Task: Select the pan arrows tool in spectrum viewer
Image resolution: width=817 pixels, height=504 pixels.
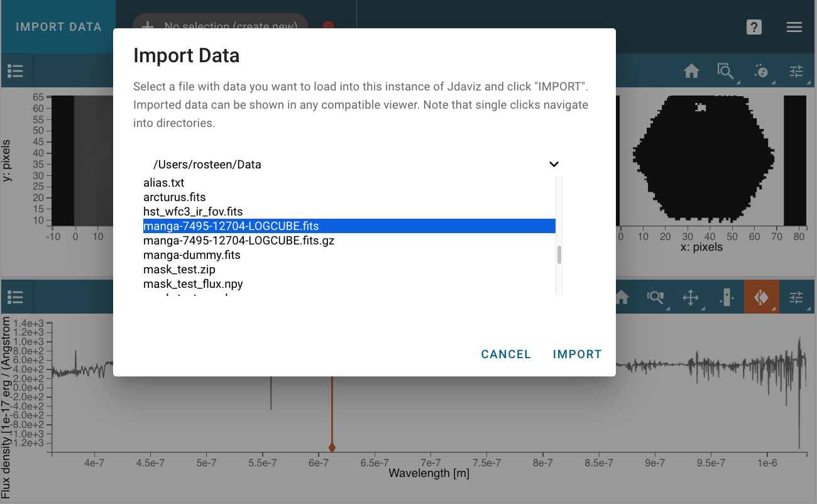Action: [x=691, y=297]
